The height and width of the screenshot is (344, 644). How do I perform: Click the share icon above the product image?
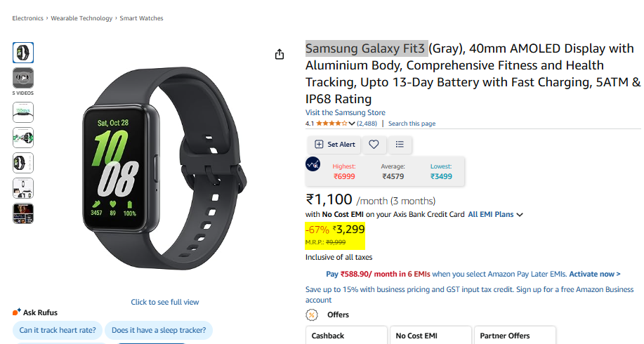pyautogui.click(x=280, y=54)
